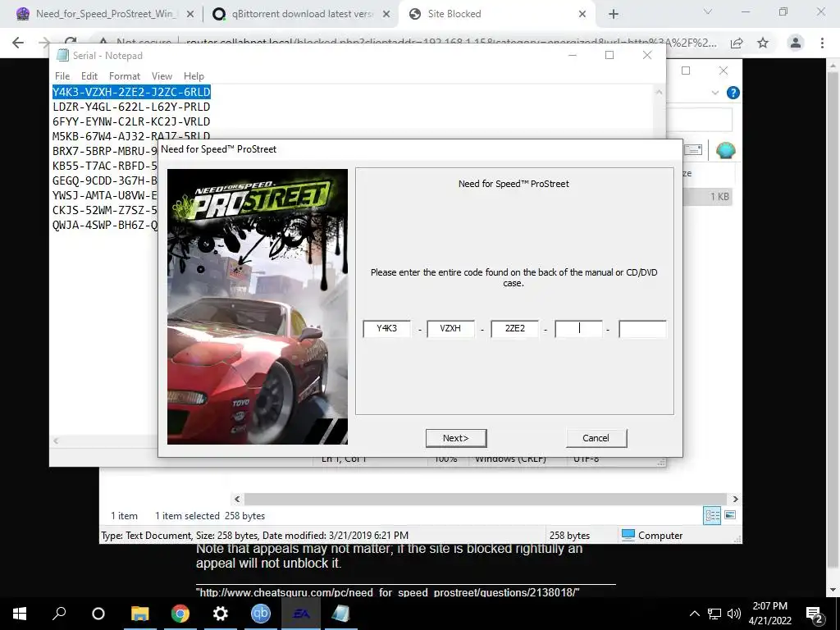
Task: Click Explorer horizontal scrollbar right arrow
Action: [735, 499]
